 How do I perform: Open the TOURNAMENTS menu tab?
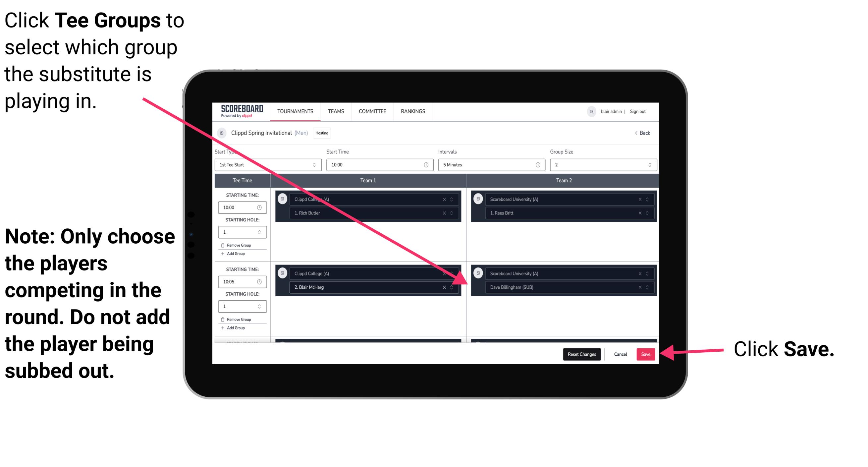pyautogui.click(x=294, y=112)
